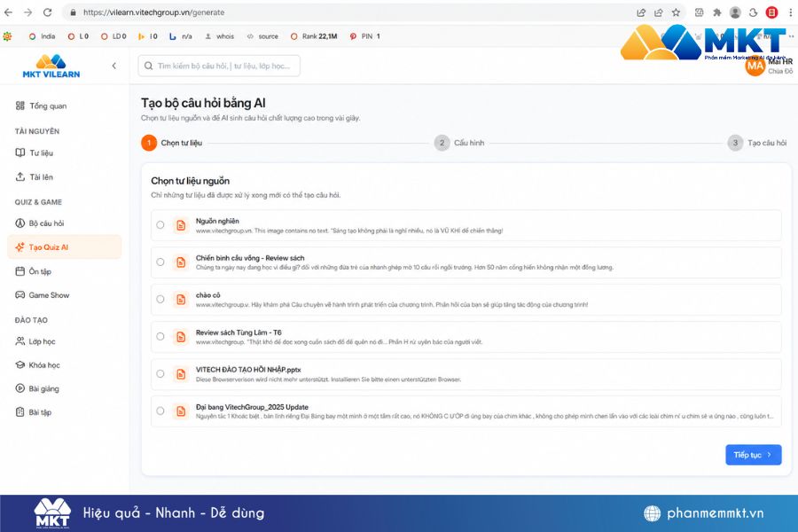798x532 pixels.
Task: Open the browser extensions puzzle icon
Action: point(717,12)
